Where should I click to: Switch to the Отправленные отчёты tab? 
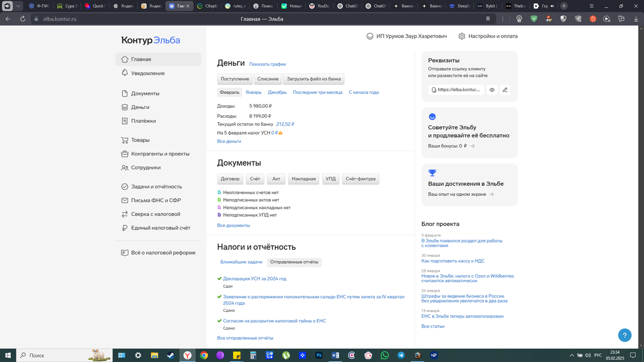point(294,262)
